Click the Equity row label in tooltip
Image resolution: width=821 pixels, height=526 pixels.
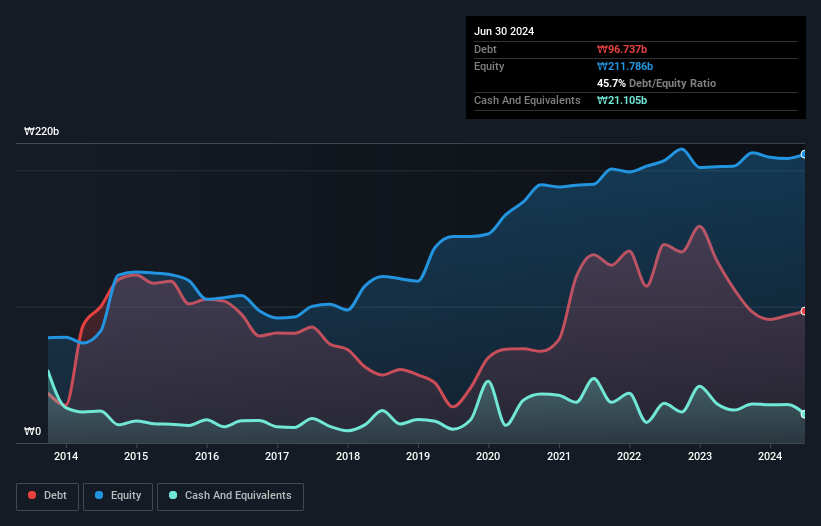pos(489,66)
